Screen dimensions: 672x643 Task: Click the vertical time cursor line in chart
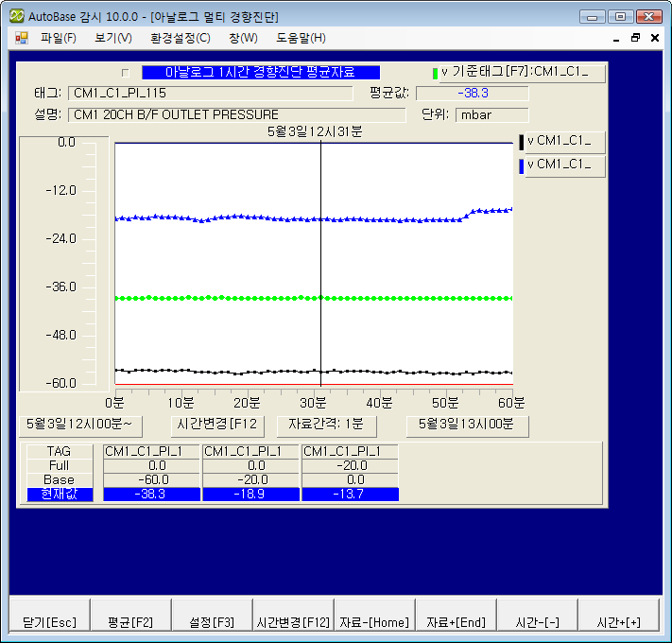(x=320, y=264)
